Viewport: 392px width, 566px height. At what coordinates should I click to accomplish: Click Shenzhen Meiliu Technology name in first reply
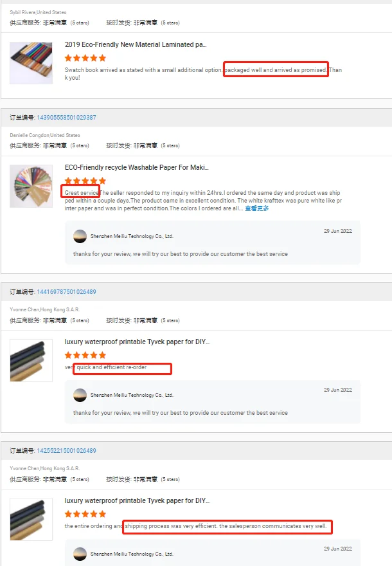point(132,236)
